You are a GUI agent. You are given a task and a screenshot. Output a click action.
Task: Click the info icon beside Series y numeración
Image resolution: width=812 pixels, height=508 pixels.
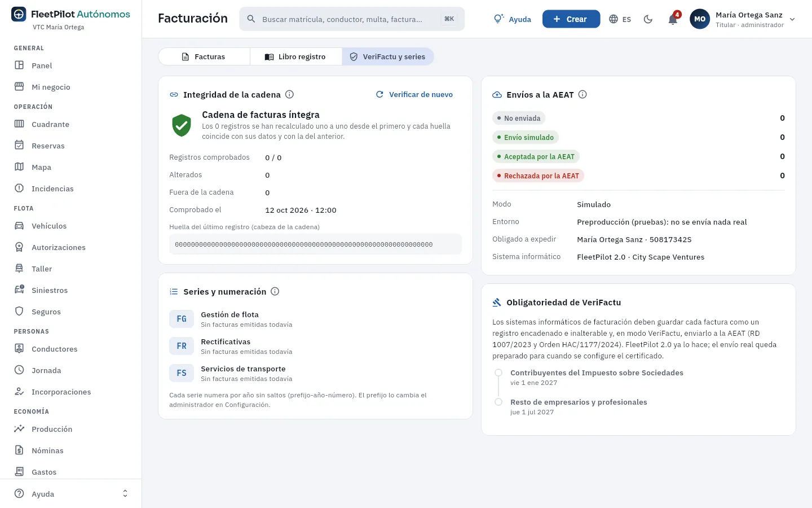click(275, 291)
